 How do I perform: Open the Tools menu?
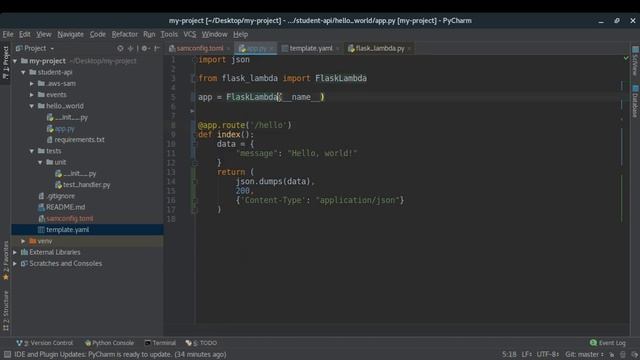(x=169, y=34)
